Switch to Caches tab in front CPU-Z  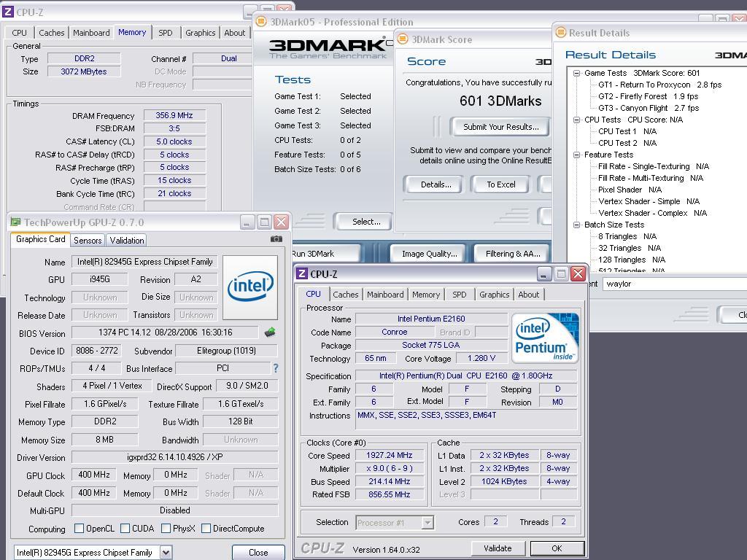point(345,295)
